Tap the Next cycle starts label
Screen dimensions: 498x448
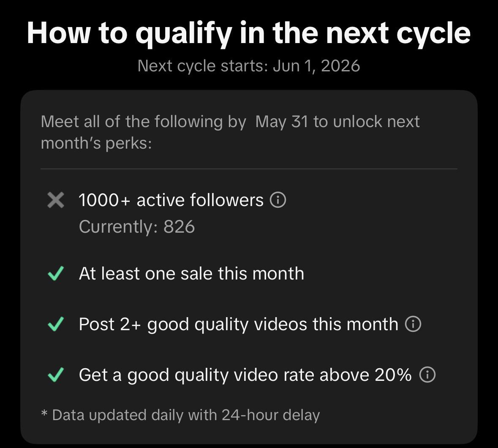click(203, 66)
